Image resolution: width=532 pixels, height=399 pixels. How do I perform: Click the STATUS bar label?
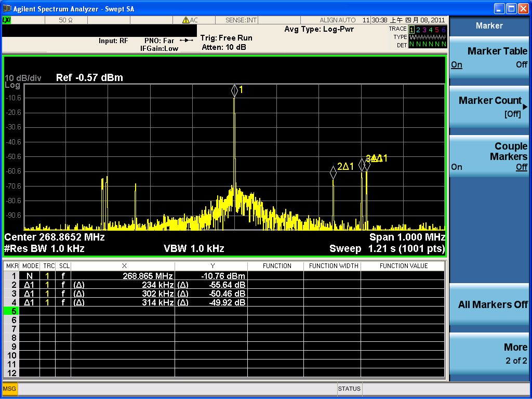(x=349, y=389)
